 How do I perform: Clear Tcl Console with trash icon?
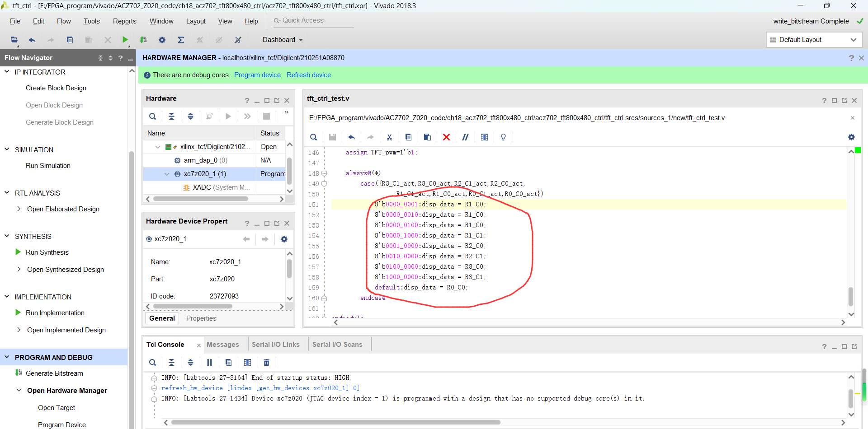click(266, 362)
